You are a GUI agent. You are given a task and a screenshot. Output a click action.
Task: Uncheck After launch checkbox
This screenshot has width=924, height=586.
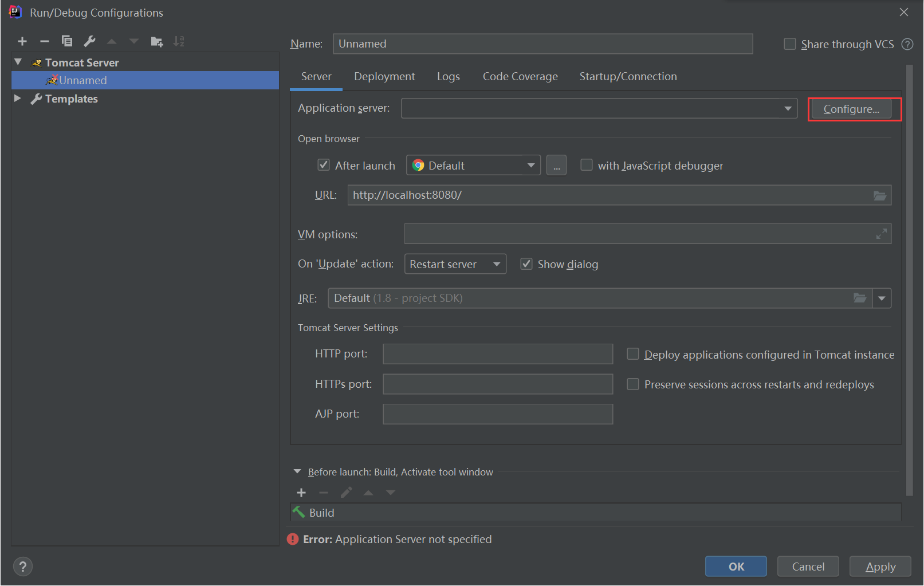point(324,165)
